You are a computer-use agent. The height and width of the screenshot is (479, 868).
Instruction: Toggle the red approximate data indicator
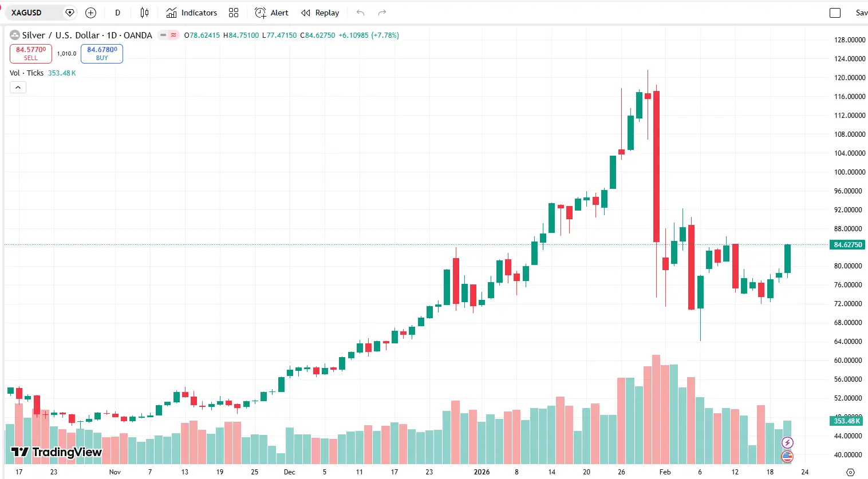pos(173,35)
